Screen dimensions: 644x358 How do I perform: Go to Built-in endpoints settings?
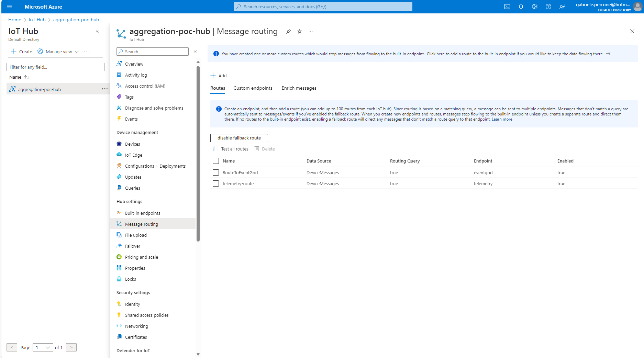click(x=142, y=213)
